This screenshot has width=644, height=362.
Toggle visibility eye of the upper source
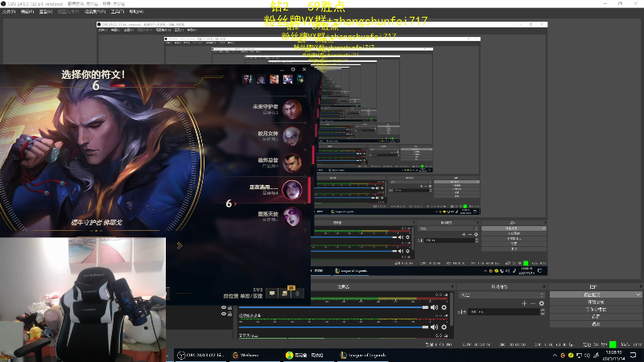coord(224,307)
